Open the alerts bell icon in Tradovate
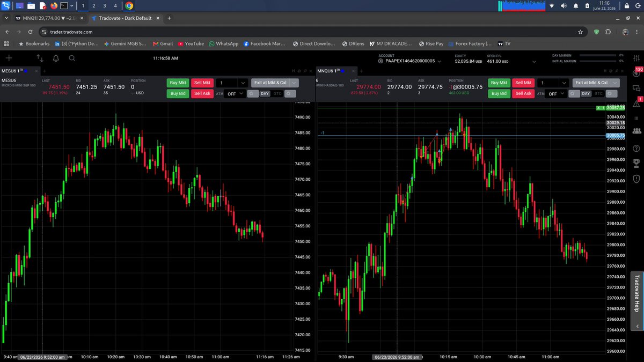 pos(56,58)
